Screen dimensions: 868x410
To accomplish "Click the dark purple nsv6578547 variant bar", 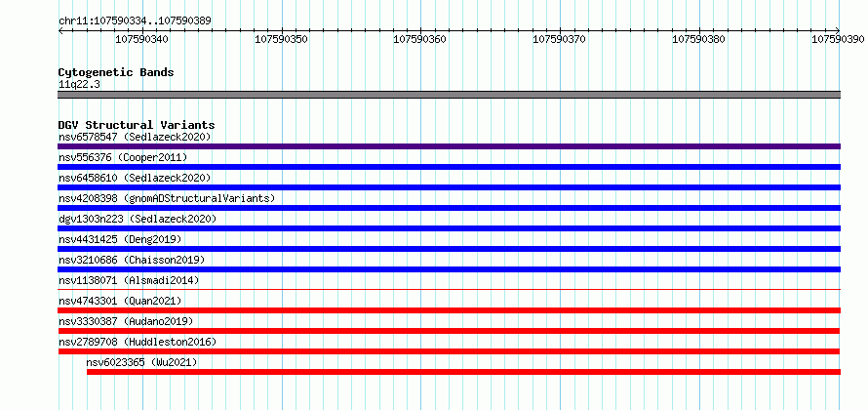I will click(x=449, y=146).
